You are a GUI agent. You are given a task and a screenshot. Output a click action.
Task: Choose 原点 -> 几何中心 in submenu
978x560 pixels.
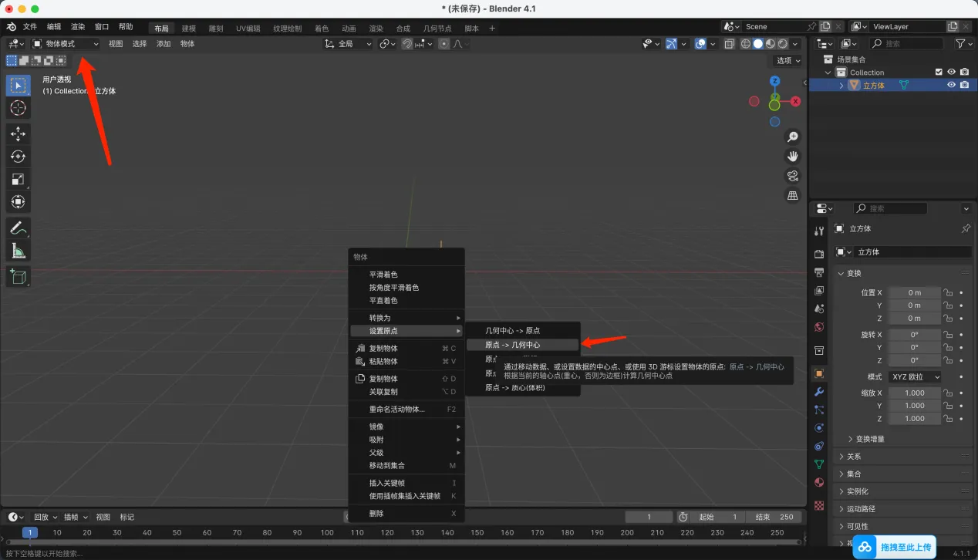coord(512,345)
